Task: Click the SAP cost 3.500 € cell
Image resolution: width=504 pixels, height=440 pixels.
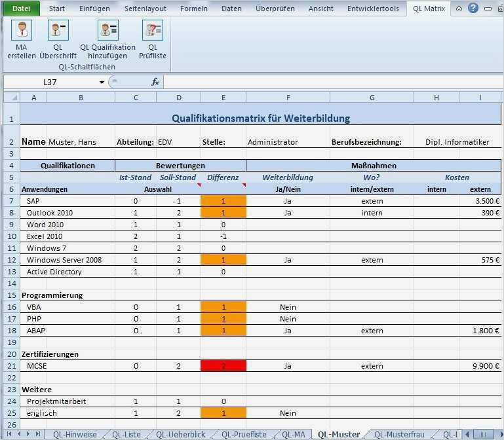Action: pos(480,201)
